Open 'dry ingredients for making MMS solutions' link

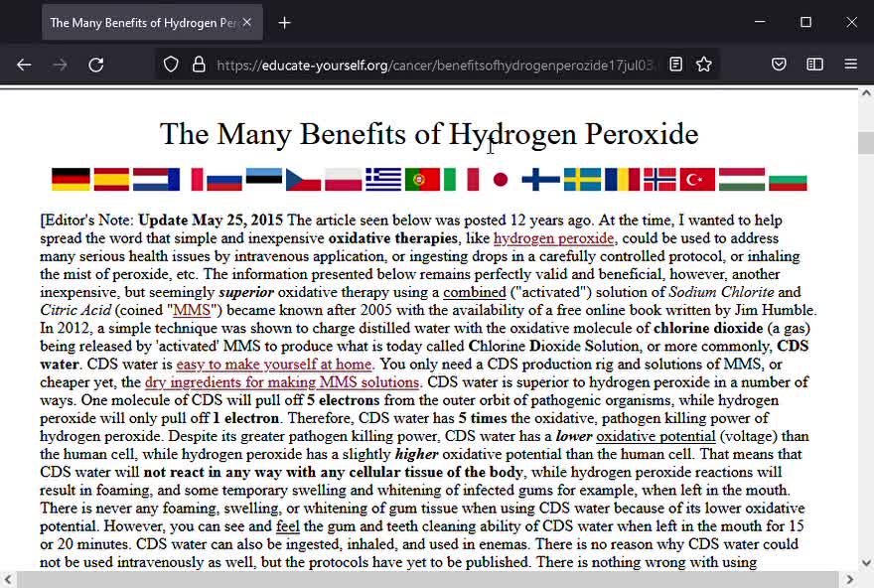coord(282,382)
